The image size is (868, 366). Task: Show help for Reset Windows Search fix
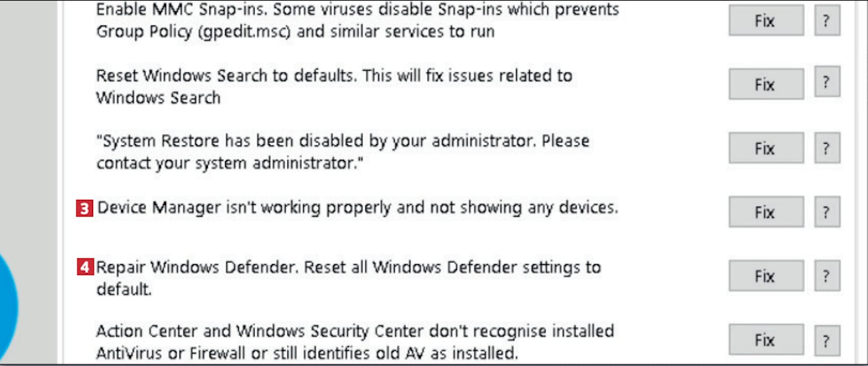[x=827, y=84]
